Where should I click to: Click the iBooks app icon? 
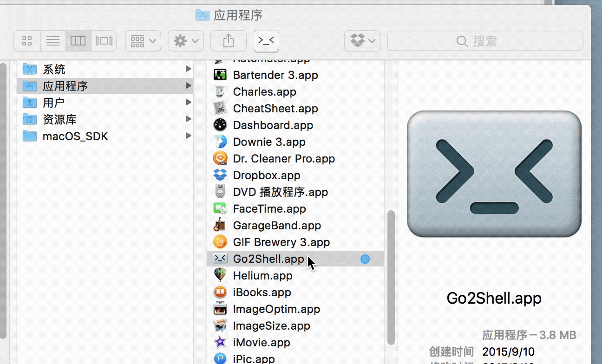tap(220, 292)
